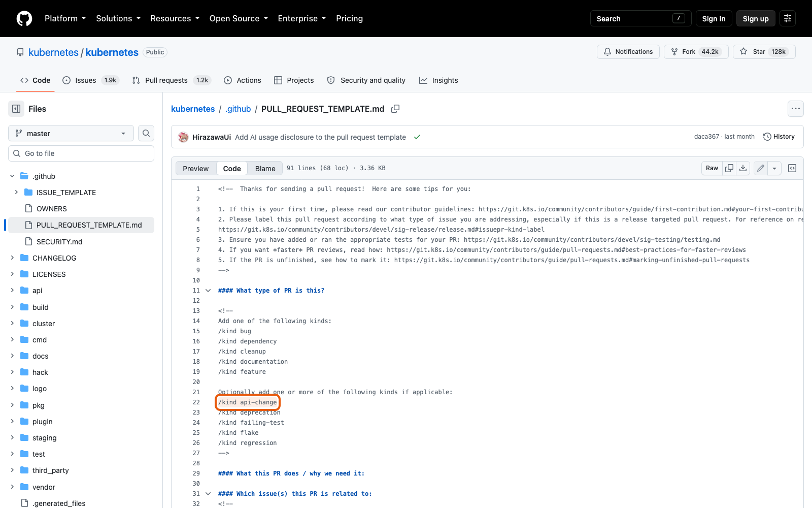Screen dimensions: 812x508
Task: Click the green commit status checkmark
Action: pyautogui.click(x=417, y=137)
